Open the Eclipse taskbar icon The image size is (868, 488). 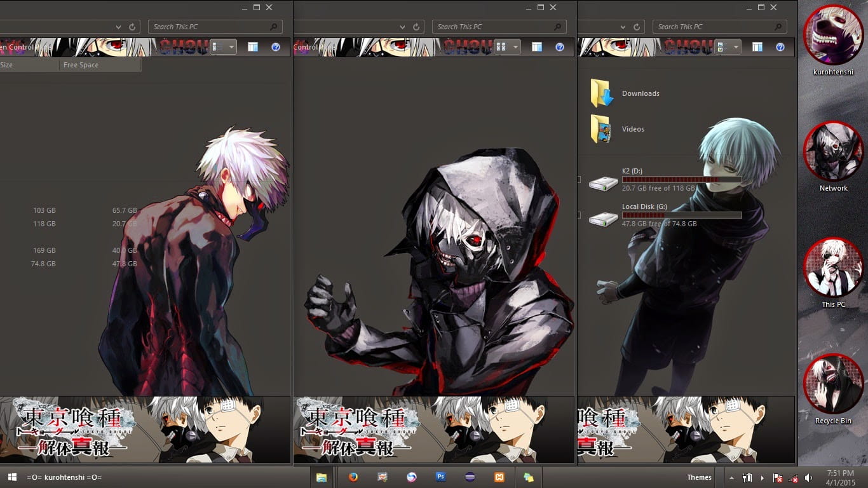(470, 477)
